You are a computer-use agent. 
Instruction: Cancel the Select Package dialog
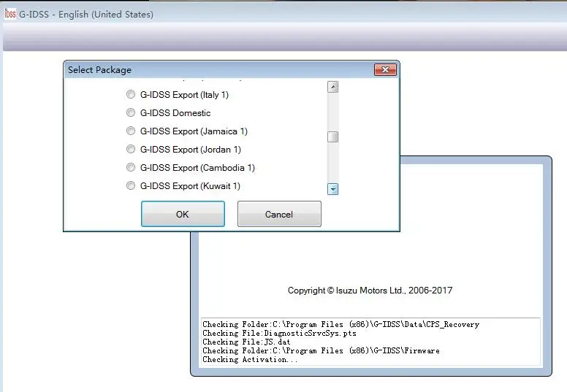[x=279, y=214]
